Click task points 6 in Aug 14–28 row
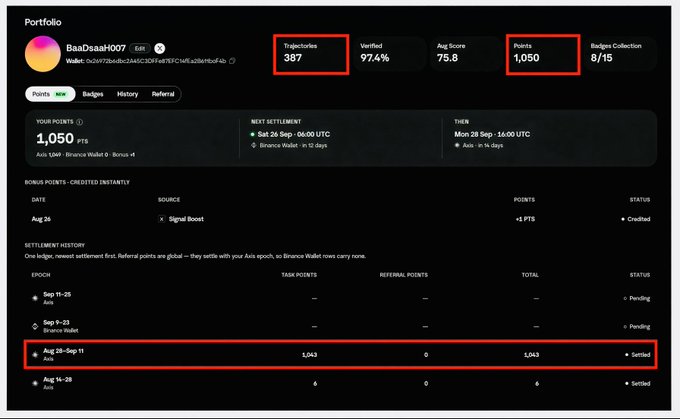The width and height of the screenshot is (680, 419). pos(315,383)
